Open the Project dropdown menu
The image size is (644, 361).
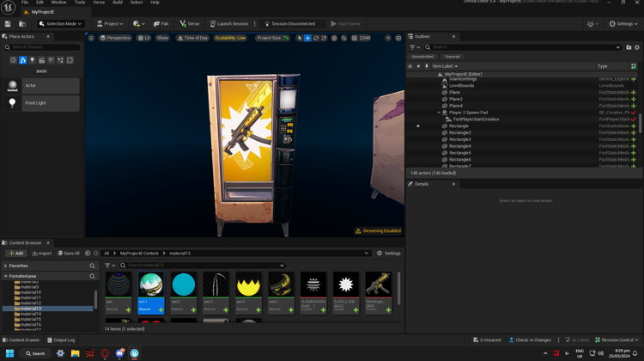(x=110, y=24)
